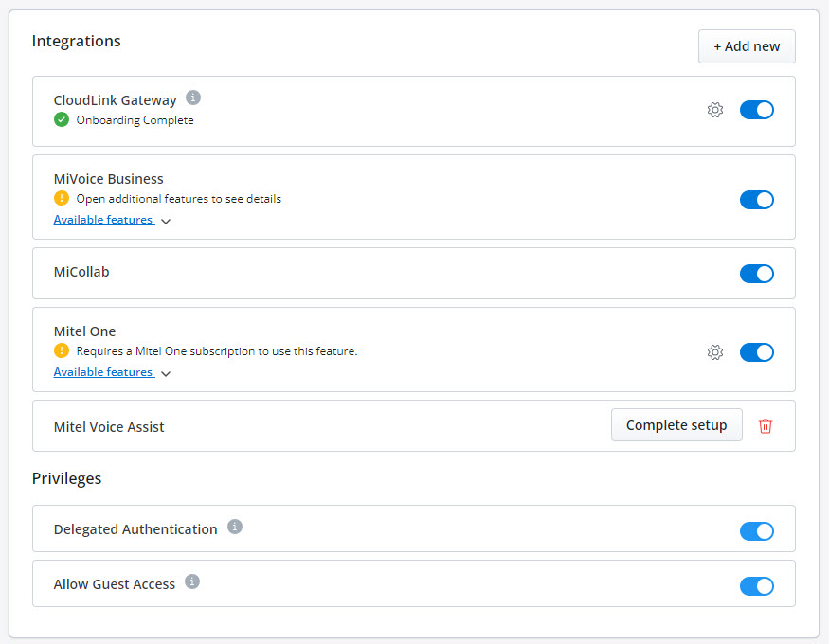
Task: Open Mitel One settings gear
Action: tap(714, 352)
